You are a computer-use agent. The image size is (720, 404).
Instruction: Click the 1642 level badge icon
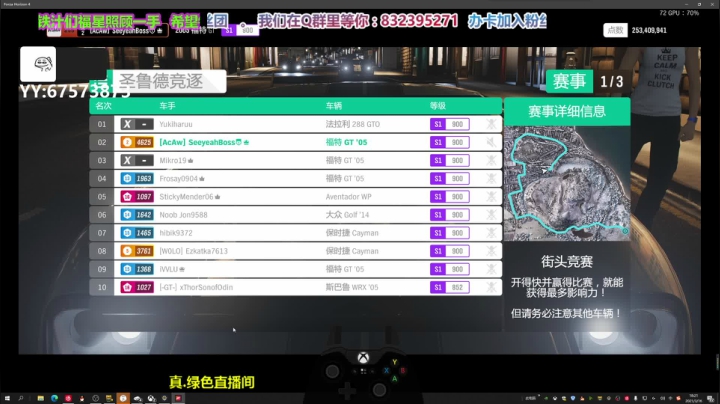coord(137,215)
